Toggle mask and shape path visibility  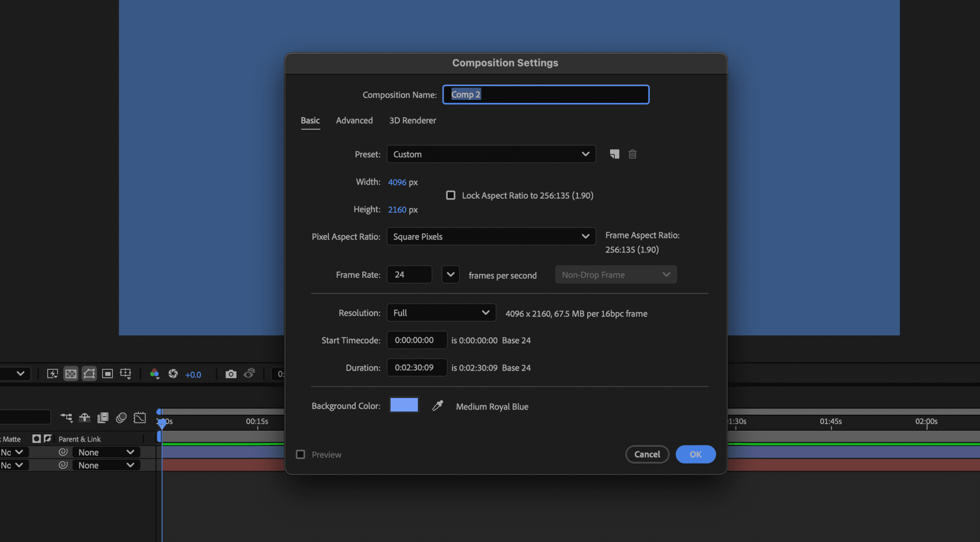pyautogui.click(x=89, y=374)
